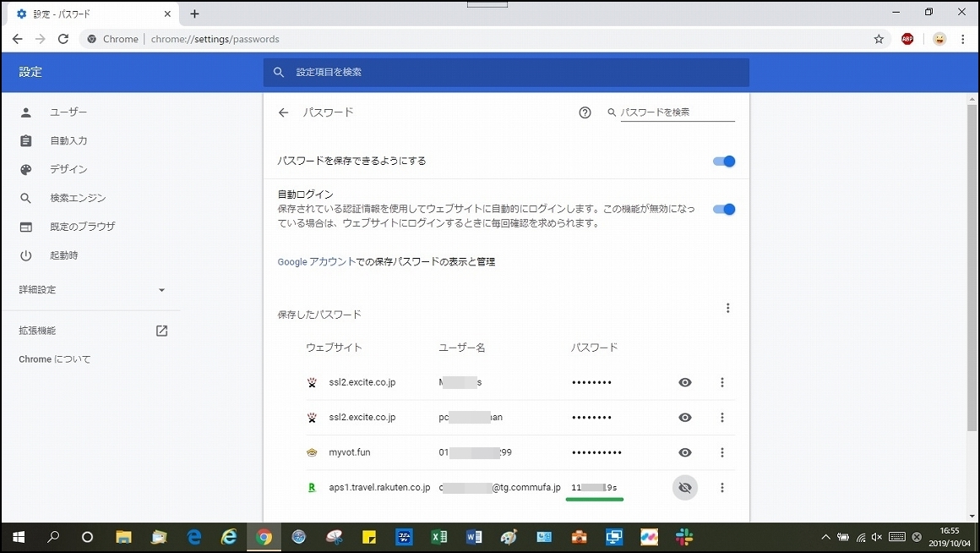Close the 設定 - パスワード tab

[167, 14]
